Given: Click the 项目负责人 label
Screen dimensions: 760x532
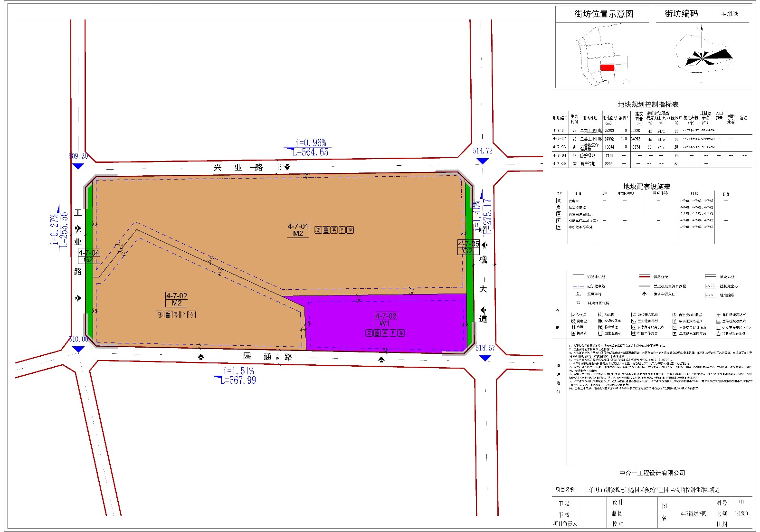Looking at the screenshot, I should [x=565, y=524].
